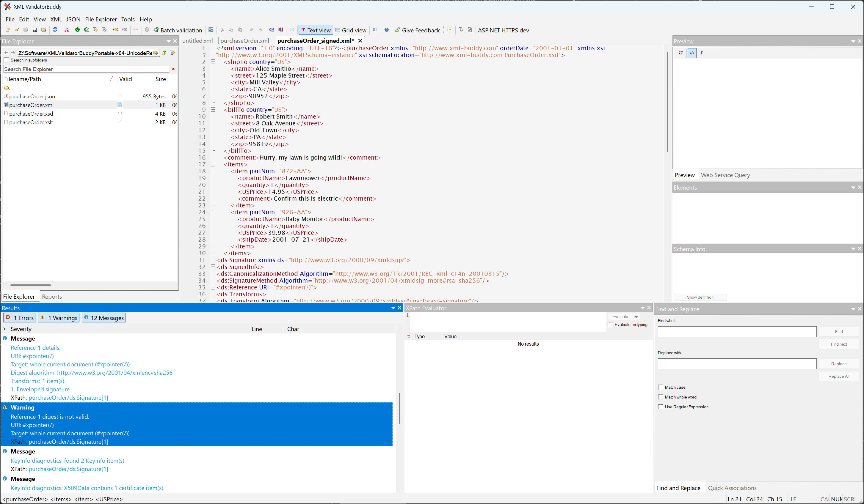864x504 pixels.
Task: Collapse the shipTo element fold on line 2
Action: 213,62
